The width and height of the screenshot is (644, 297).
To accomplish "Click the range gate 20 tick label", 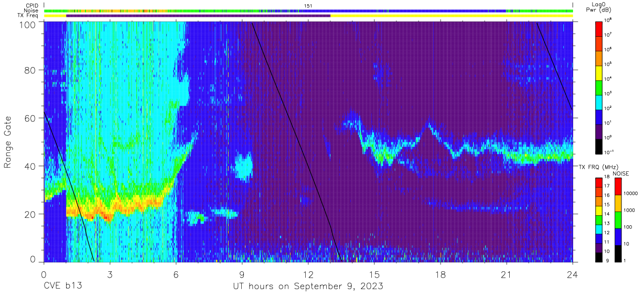I will (30, 214).
